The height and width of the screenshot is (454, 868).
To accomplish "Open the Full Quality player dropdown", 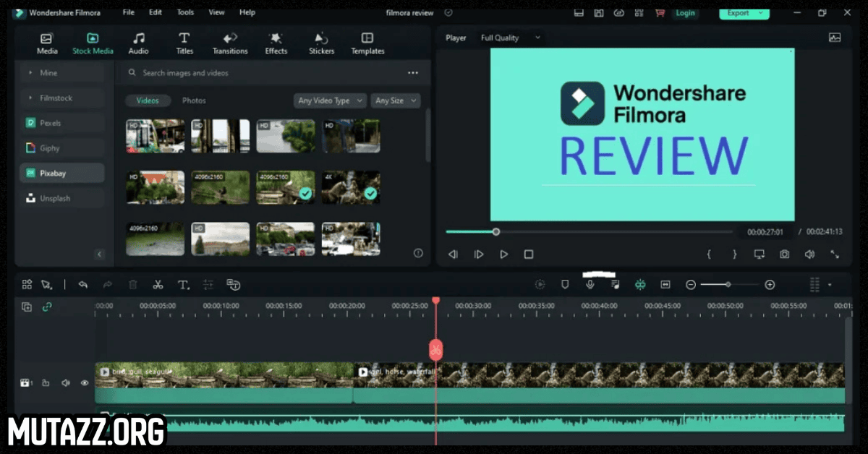I will tap(510, 38).
